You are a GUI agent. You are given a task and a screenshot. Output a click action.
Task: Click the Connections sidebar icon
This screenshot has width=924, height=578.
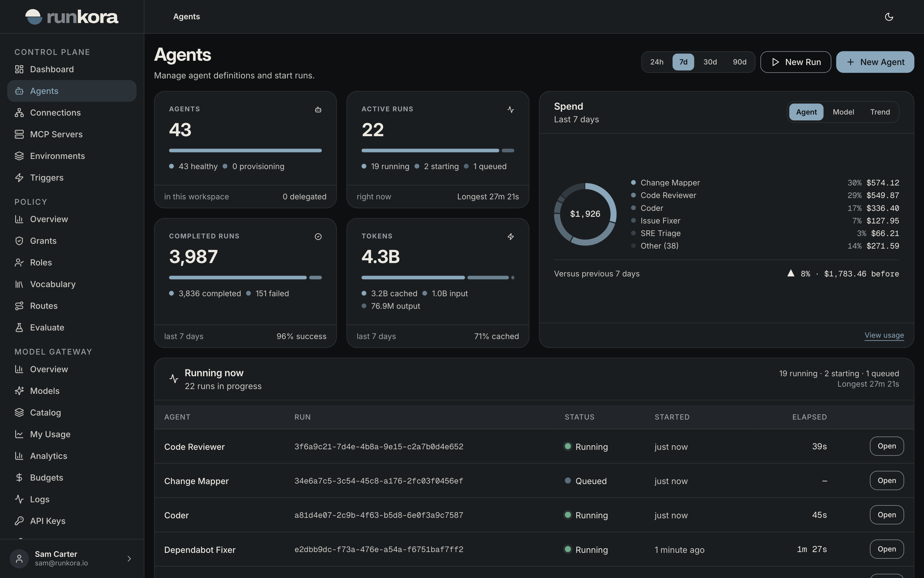coord(19,112)
